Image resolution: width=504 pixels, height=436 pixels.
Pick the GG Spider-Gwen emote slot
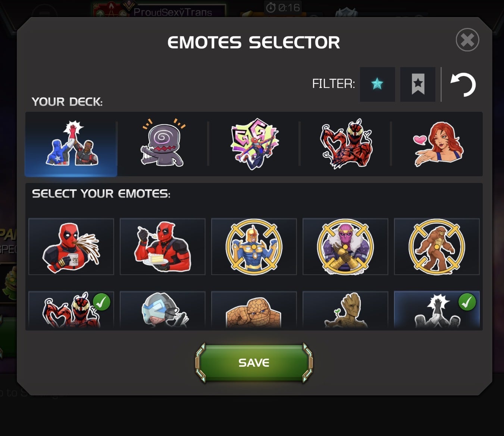point(254,144)
